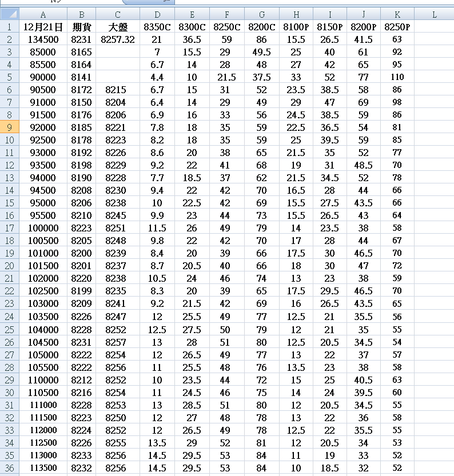Select column A header
The height and width of the screenshot is (476, 454).
[43, 14]
